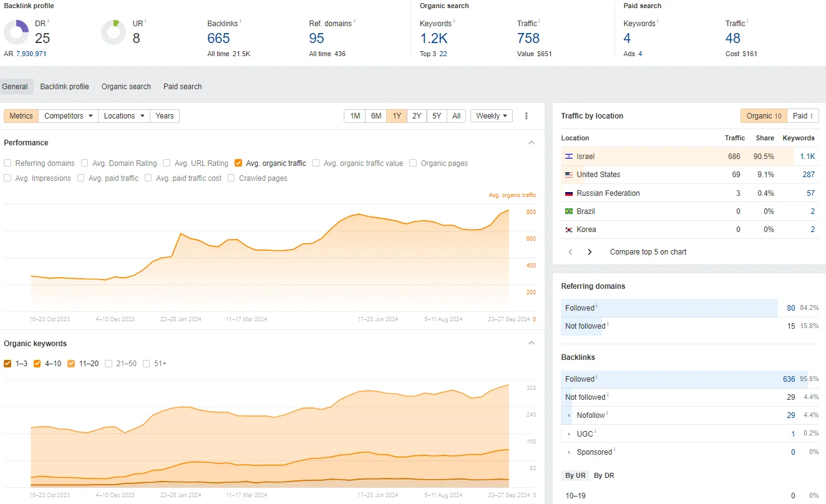Set chart range to 6M

point(376,116)
